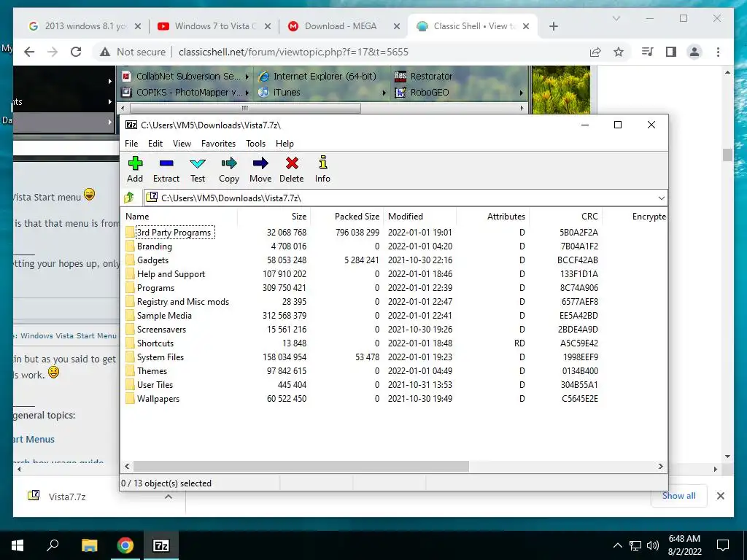Image resolution: width=747 pixels, height=560 pixels.
Task: Open the Favorites menu
Action: (x=218, y=144)
